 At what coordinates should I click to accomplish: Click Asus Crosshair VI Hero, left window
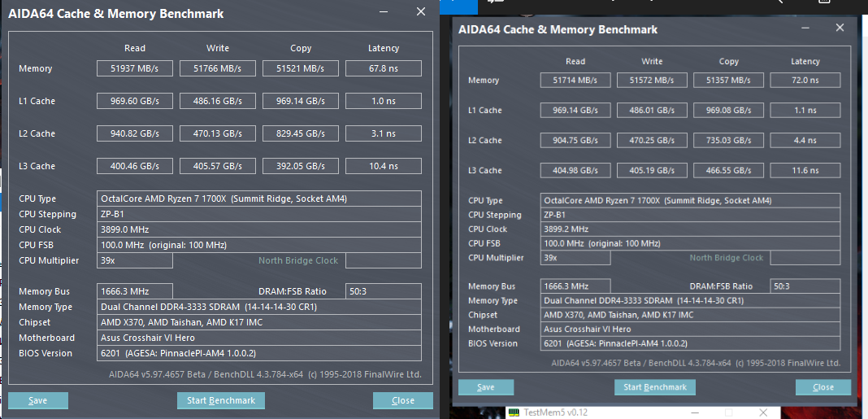[x=259, y=338]
